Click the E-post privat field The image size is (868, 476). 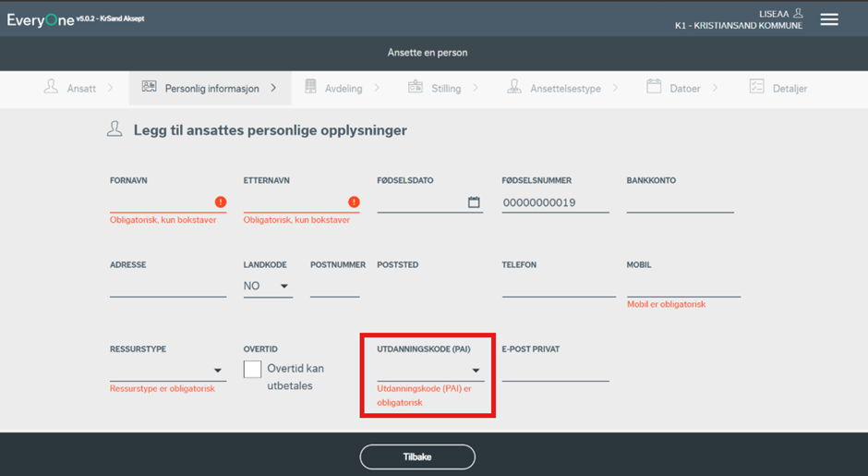[x=555, y=371]
